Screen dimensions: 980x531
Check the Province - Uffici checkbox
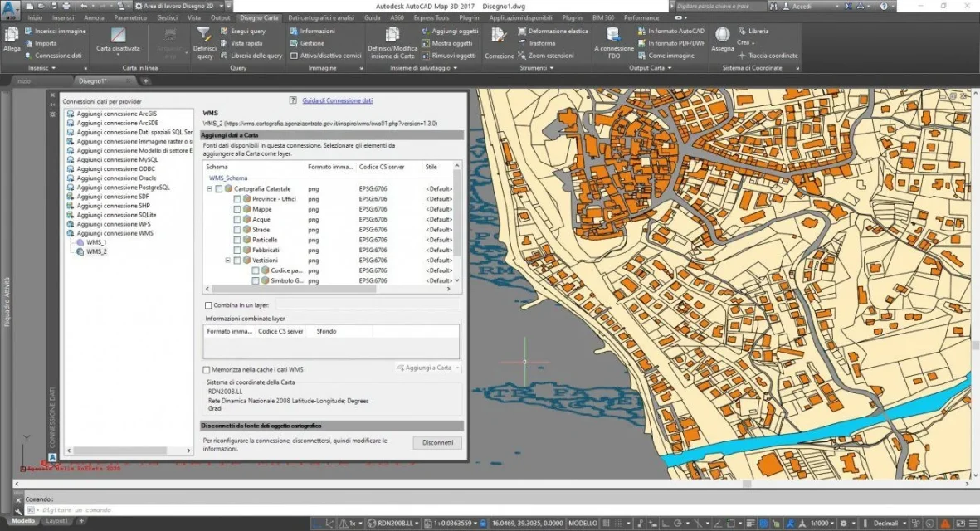(x=236, y=199)
